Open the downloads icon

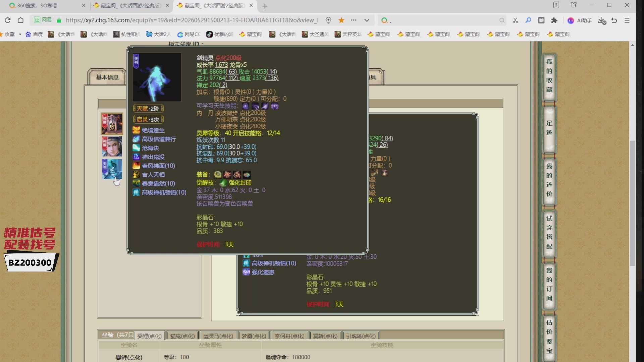602,21
